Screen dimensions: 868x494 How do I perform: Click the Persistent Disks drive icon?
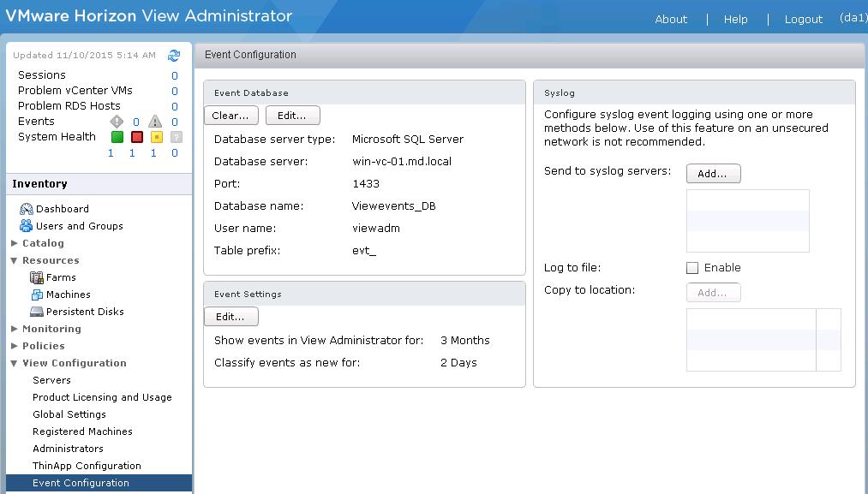pyautogui.click(x=37, y=312)
